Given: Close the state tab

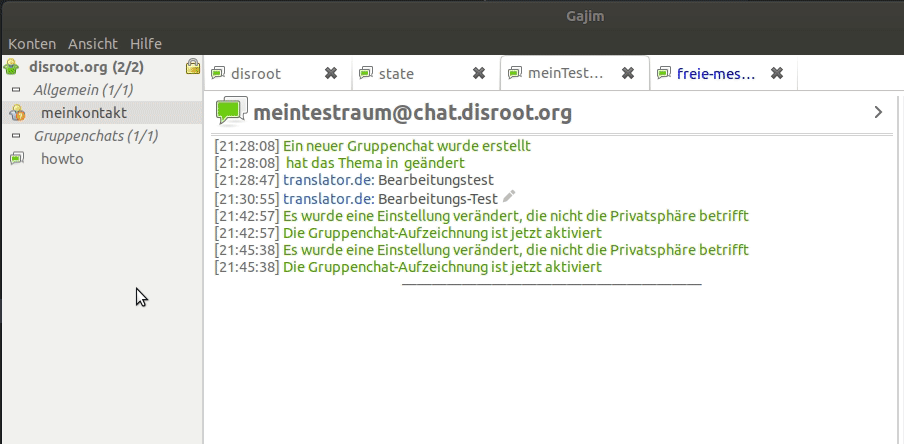Looking at the screenshot, I should click(x=479, y=73).
